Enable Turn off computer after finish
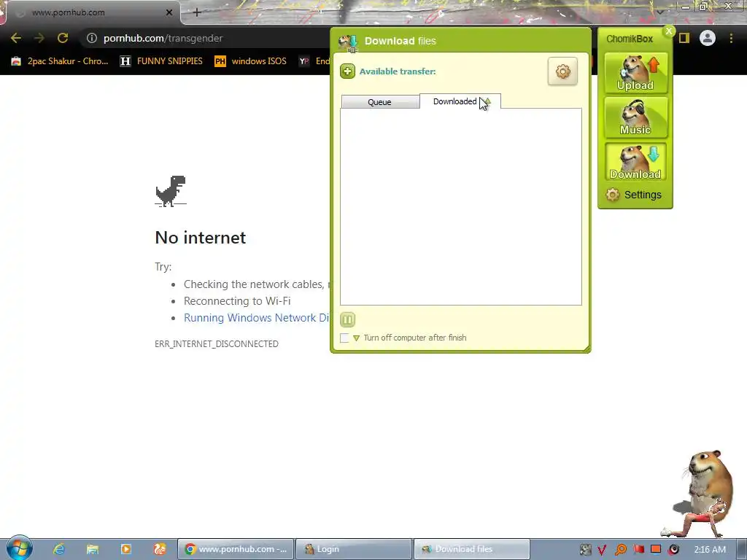 point(344,338)
